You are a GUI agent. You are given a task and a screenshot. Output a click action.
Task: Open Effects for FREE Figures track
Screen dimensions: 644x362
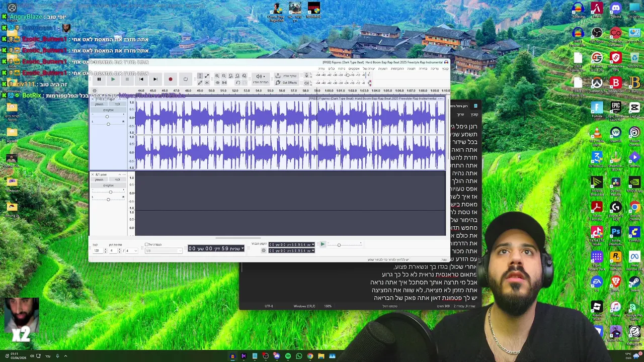pos(108,110)
